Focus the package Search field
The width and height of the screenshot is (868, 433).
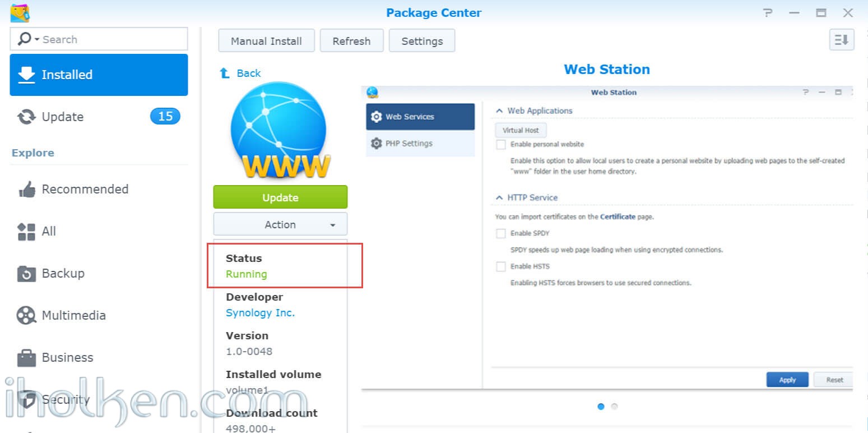coord(99,39)
